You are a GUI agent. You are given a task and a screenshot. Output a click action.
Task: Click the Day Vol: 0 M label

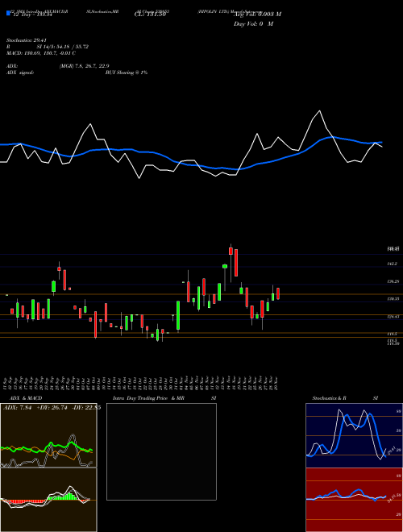tap(253, 23)
